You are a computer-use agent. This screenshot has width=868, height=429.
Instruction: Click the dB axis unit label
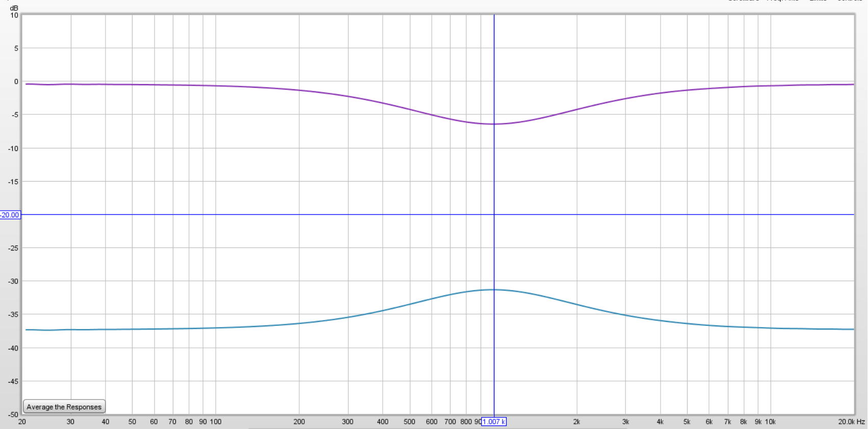pyautogui.click(x=14, y=8)
